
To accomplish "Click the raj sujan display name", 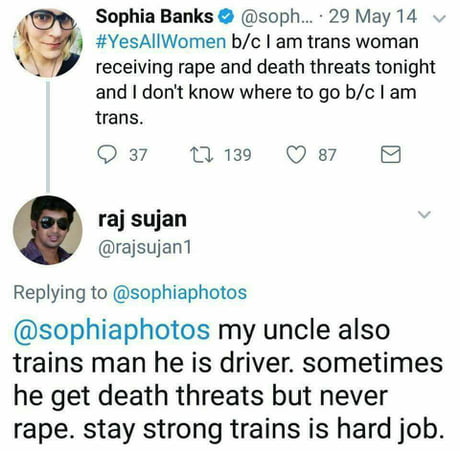I will point(142,220).
